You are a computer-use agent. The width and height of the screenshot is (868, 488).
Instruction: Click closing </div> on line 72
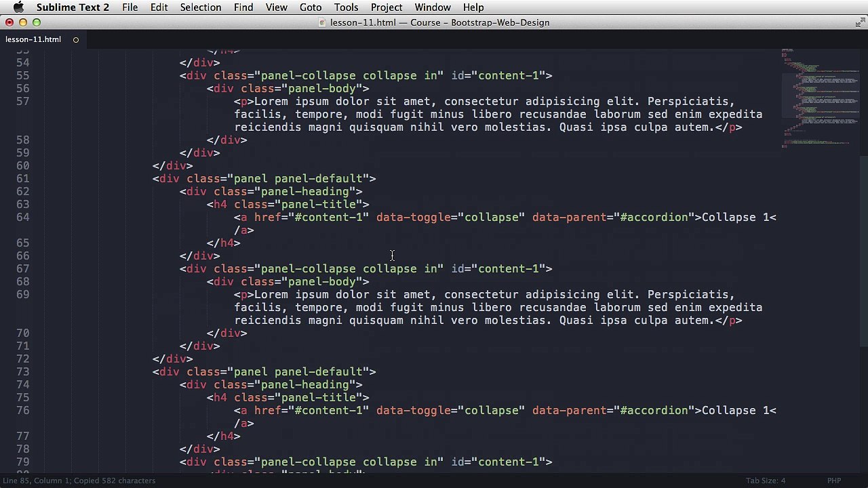tap(172, 359)
